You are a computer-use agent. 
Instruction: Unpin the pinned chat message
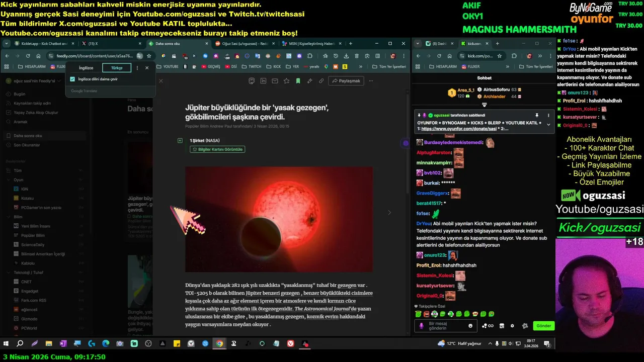[x=537, y=115]
